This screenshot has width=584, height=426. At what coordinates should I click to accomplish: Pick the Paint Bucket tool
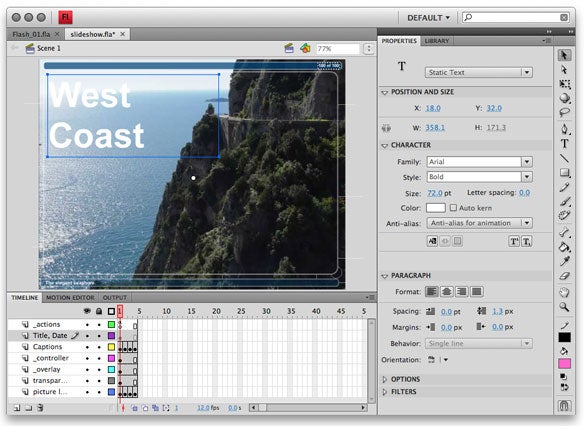[564, 247]
